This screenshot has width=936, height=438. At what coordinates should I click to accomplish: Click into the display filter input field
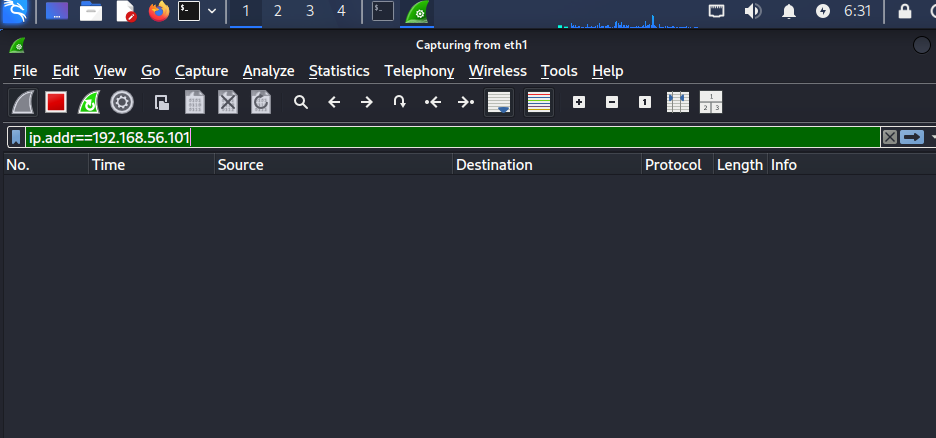[452, 138]
